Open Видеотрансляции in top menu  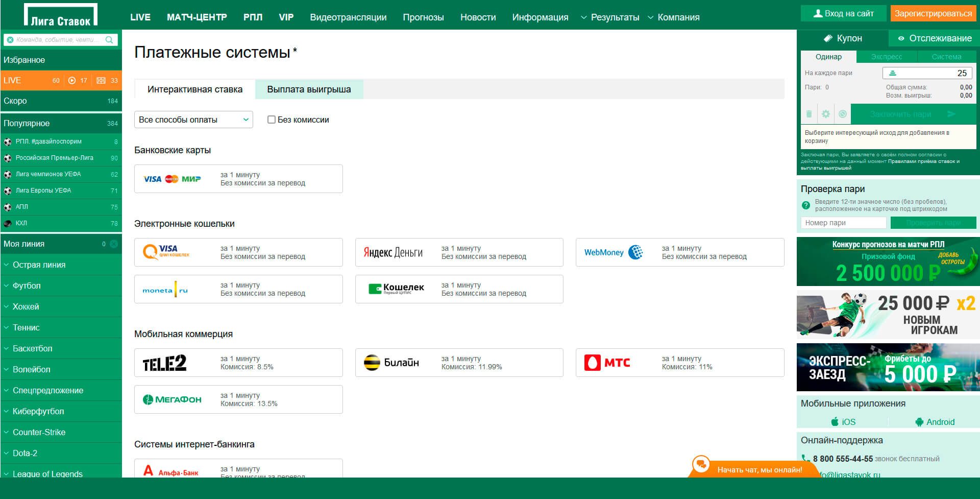pos(348,17)
